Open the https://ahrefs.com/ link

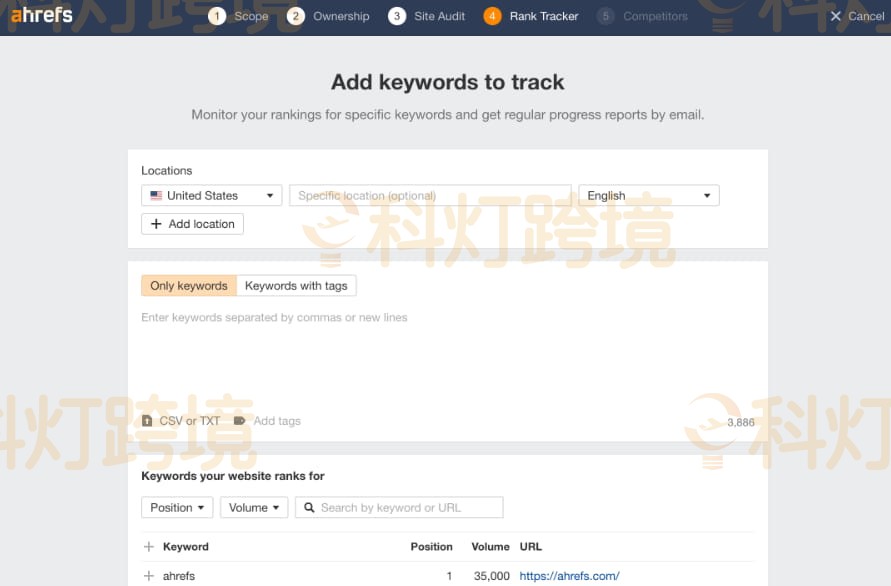point(569,576)
